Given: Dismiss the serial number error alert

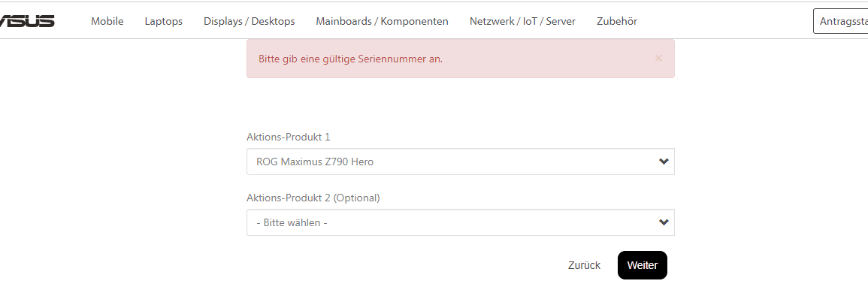Looking at the screenshot, I should pyautogui.click(x=658, y=58).
